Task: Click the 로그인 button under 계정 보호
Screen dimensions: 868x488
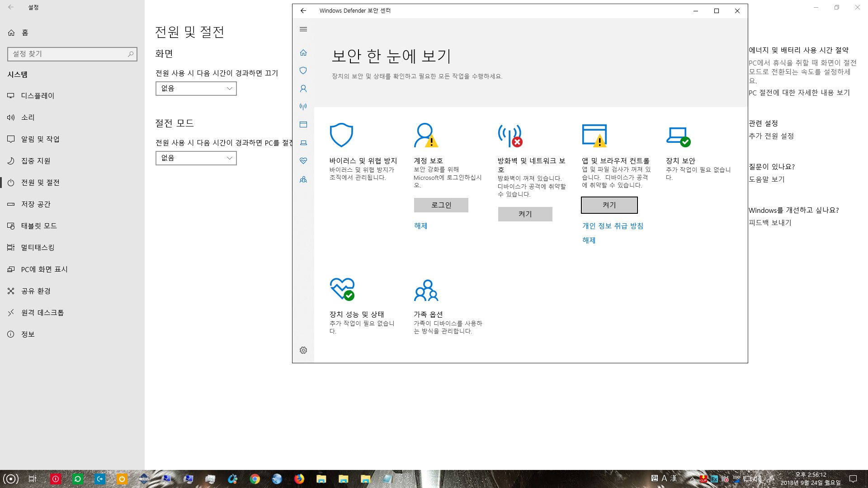Action: tap(441, 205)
